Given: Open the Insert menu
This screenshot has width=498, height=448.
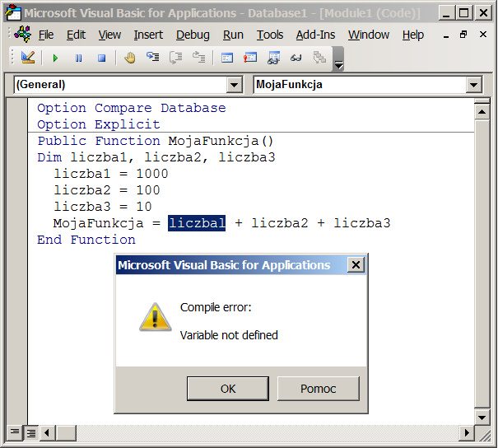Looking at the screenshot, I should coord(148,35).
